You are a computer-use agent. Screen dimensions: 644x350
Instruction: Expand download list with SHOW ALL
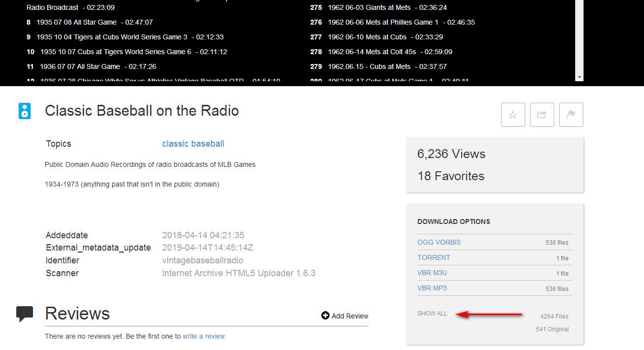click(x=432, y=314)
